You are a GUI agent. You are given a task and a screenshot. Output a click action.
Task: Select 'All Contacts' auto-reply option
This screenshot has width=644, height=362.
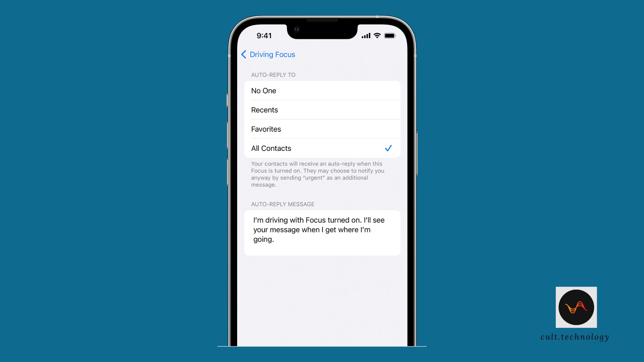322,148
